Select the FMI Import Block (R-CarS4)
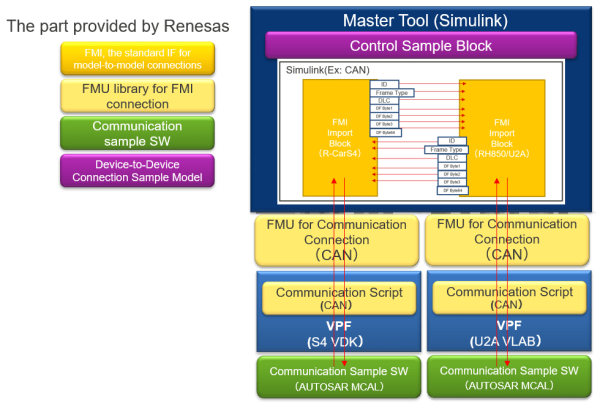The width and height of the screenshot is (600, 407). [x=340, y=138]
